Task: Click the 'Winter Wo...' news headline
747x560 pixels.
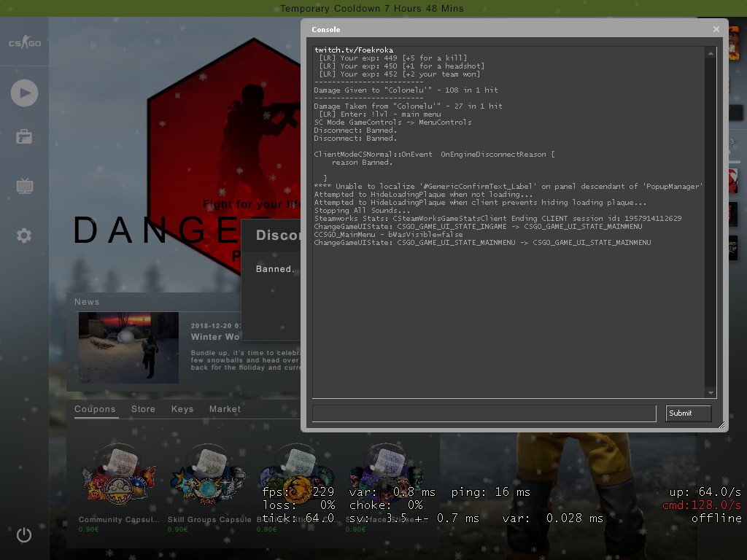Action: [215, 337]
